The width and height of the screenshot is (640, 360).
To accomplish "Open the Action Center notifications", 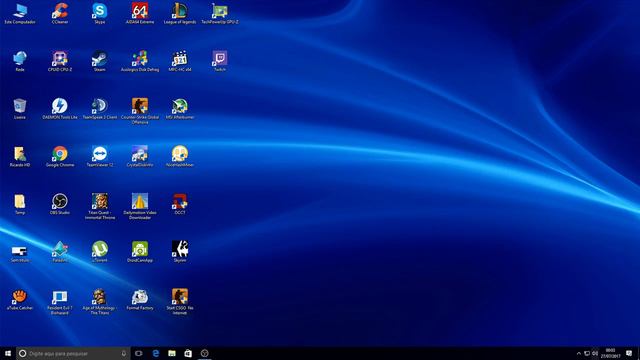I will point(629,353).
